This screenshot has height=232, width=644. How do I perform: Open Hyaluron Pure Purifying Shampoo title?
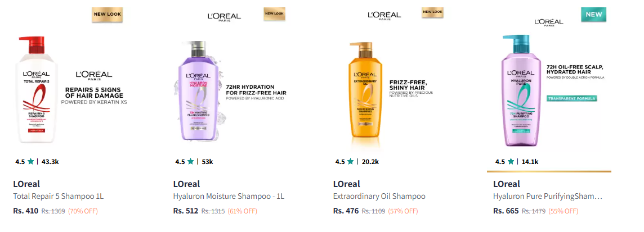(x=547, y=197)
